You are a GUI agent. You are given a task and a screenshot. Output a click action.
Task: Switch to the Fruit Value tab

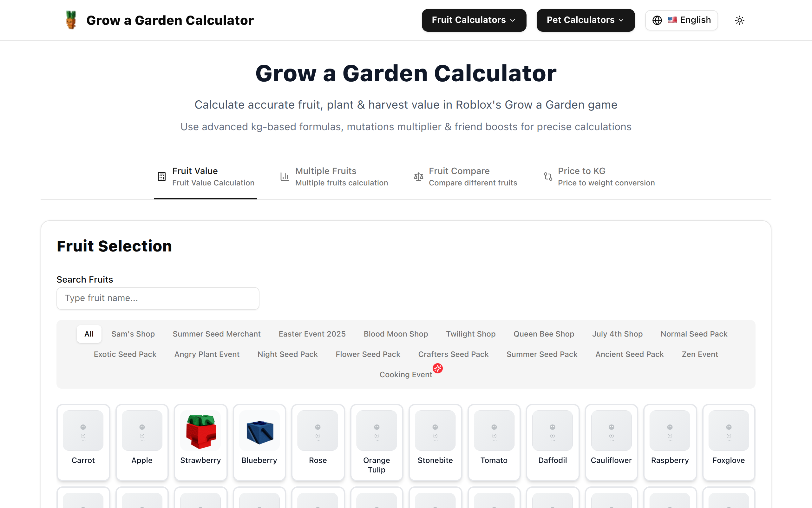[x=205, y=177]
